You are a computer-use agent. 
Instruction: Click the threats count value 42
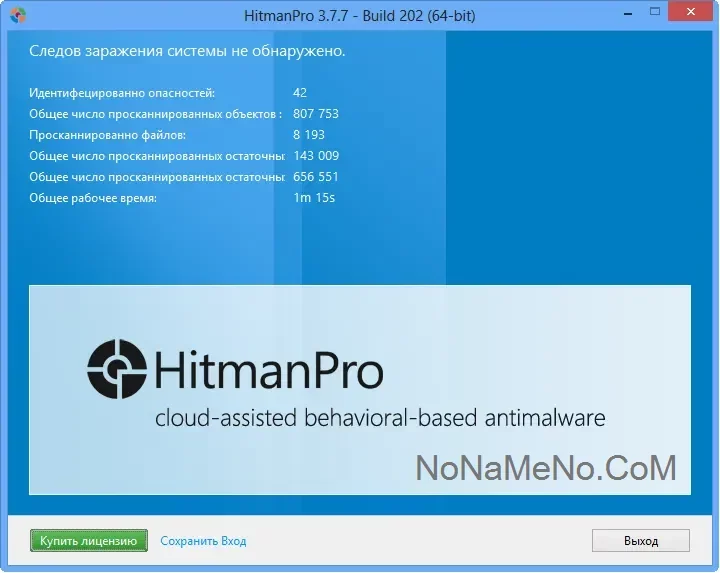click(300, 93)
